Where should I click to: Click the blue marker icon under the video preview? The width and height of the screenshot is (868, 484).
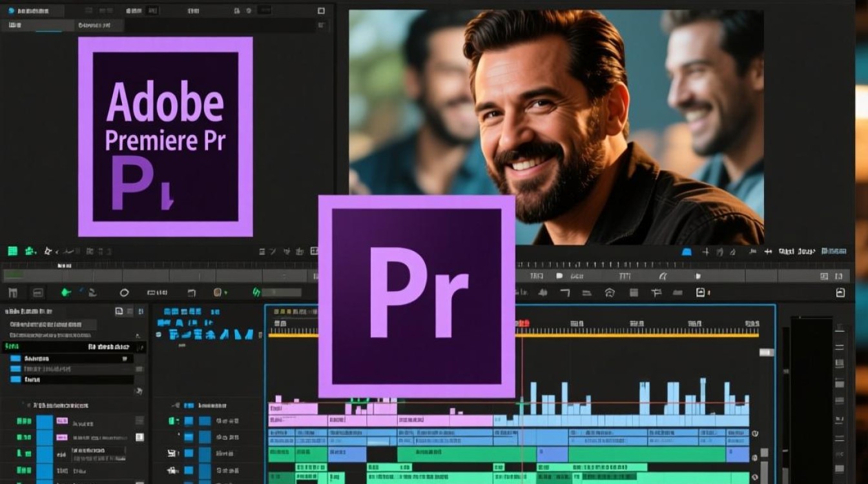pos(687,252)
